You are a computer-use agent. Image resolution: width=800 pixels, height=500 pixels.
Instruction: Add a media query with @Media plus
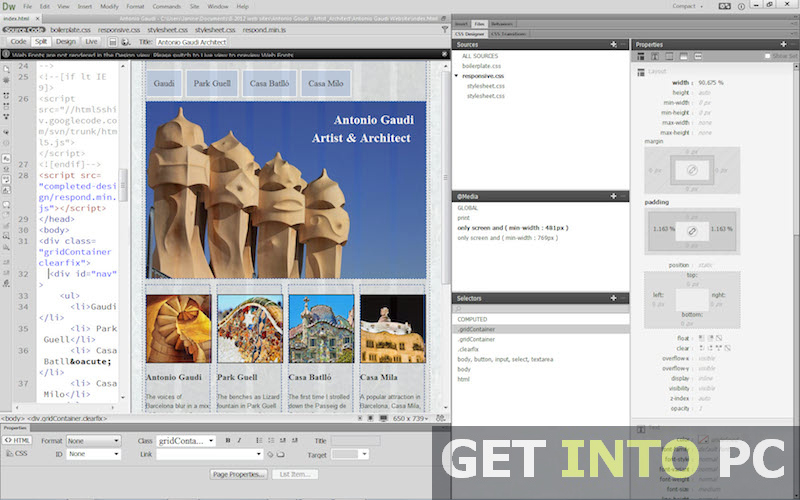pyautogui.click(x=613, y=196)
